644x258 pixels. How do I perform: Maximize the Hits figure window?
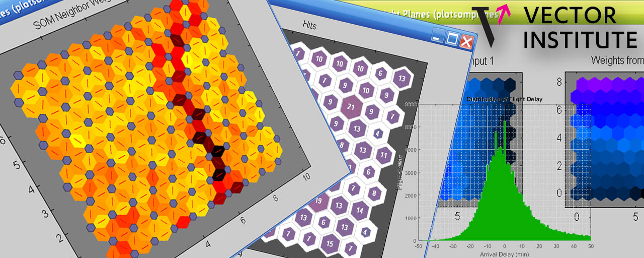(x=452, y=38)
